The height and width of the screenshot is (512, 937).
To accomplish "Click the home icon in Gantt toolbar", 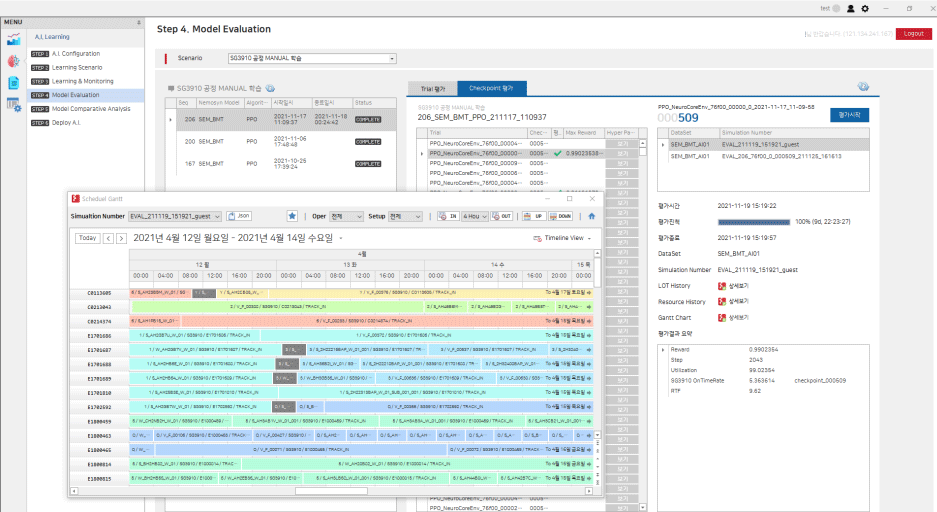I will pos(592,215).
